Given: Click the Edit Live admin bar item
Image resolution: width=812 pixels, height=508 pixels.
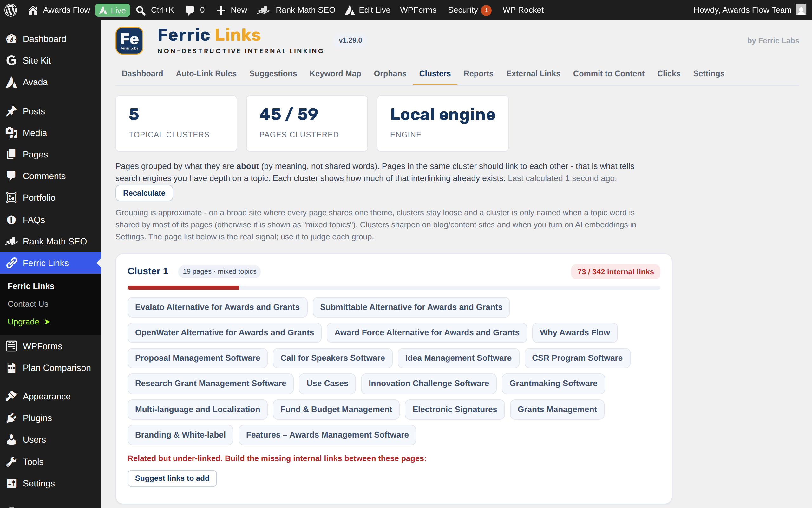Looking at the screenshot, I should pyautogui.click(x=368, y=10).
